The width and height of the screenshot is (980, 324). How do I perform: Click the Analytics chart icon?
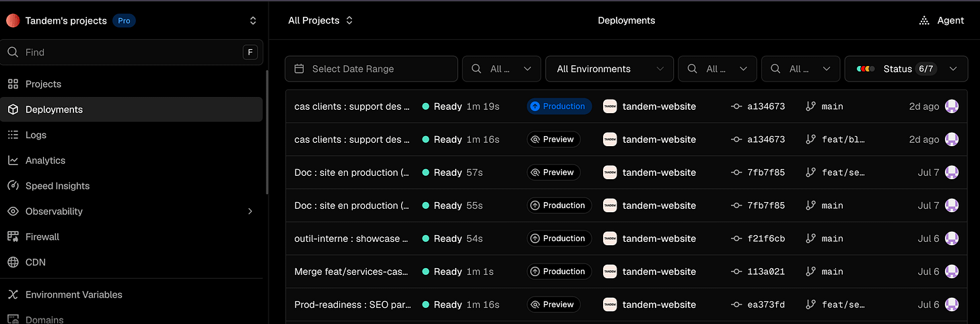(x=13, y=160)
